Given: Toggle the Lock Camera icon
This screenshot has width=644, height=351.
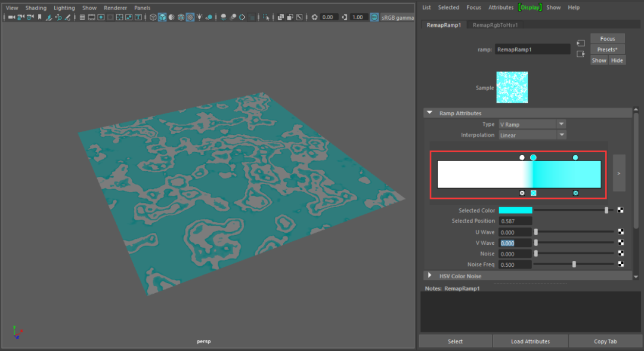Looking at the screenshot, I should pos(20,17).
